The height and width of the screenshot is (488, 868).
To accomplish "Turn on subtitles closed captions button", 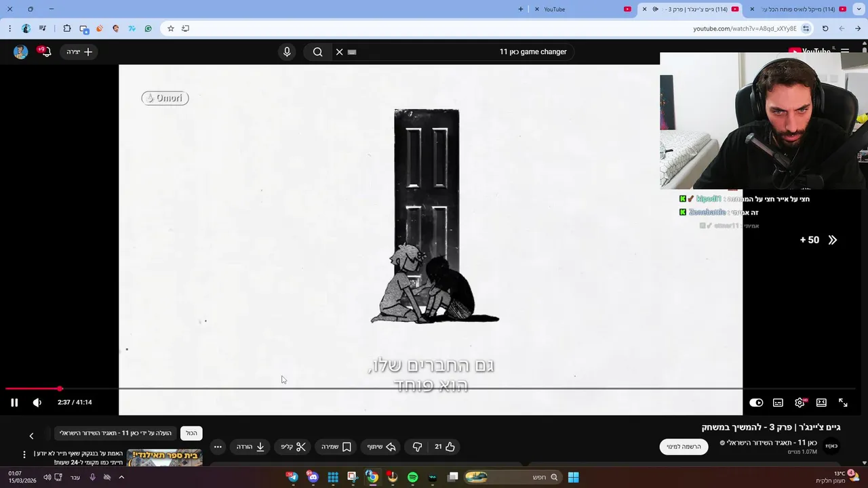I will tap(778, 403).
